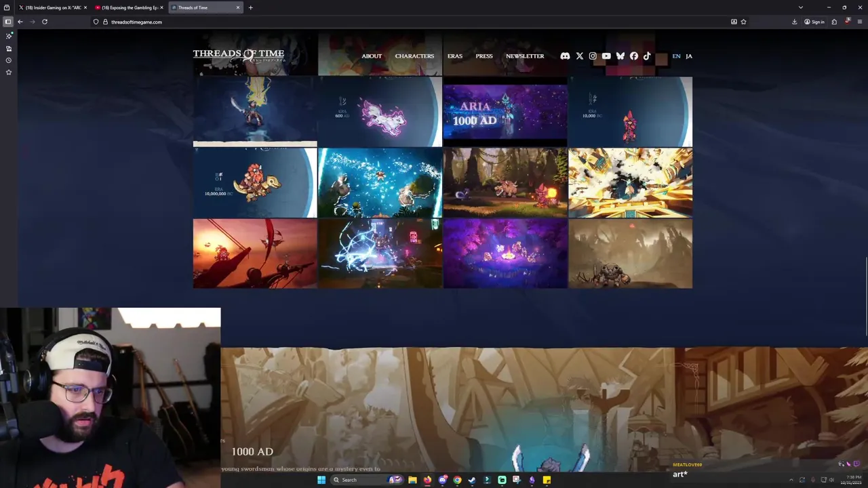Screen dimensions: 868x488
Task: Open the Facebook icon in header
Action: tap(633, 56)
